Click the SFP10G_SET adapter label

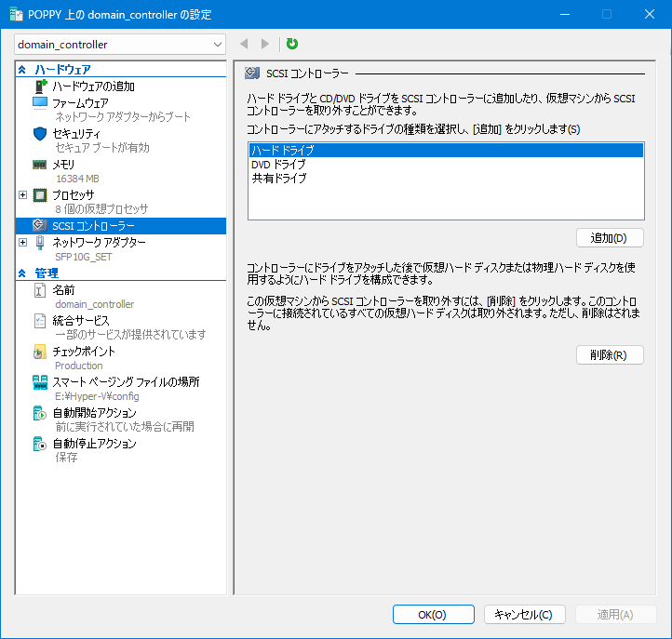coord(84,257)
